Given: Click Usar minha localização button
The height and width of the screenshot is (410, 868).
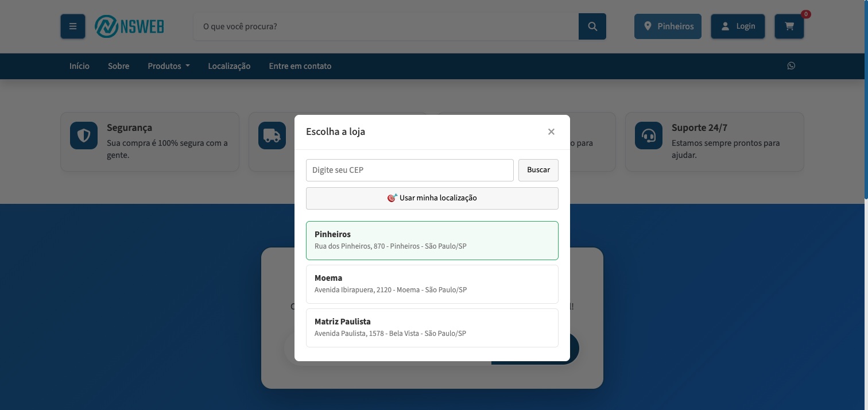Looking at the screenshot, I should click(x=432, y=198).
